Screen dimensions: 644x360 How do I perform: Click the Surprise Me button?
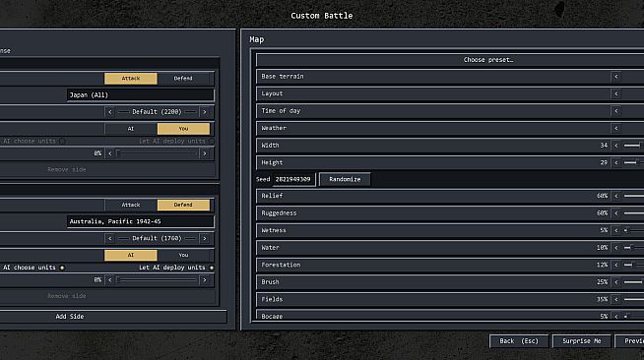(x=581, y=341)
